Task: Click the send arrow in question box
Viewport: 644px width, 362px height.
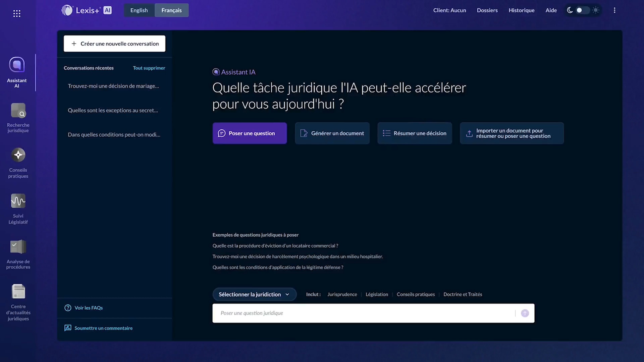Action: tap(525, 313)
